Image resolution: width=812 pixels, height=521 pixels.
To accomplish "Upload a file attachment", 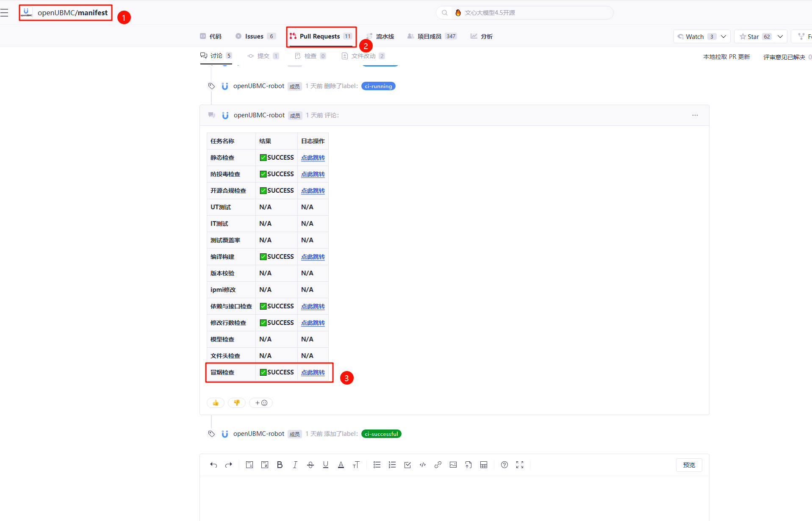I will [x=468, y=465].
